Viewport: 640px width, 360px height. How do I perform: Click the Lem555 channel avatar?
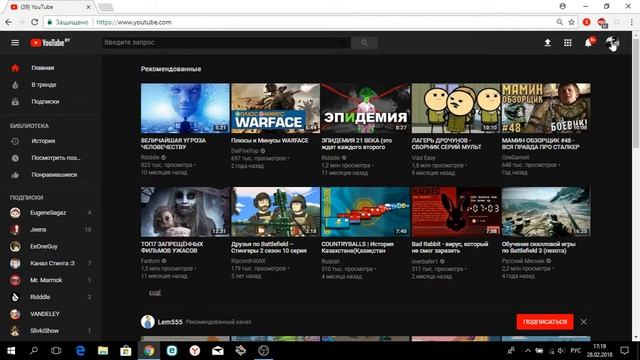148,322
